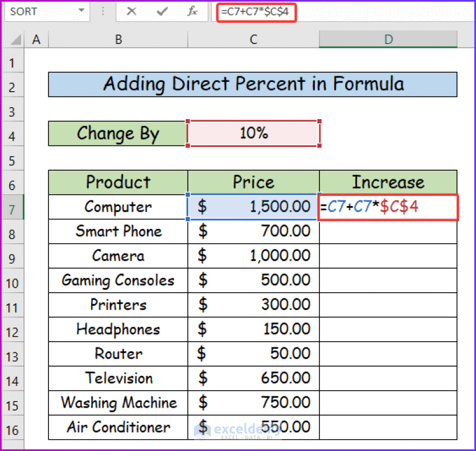Image resolution: width=476 pixels, height=451 pixels.
Task: Click the 'Product' column heading cell
Action: point(118,182)
